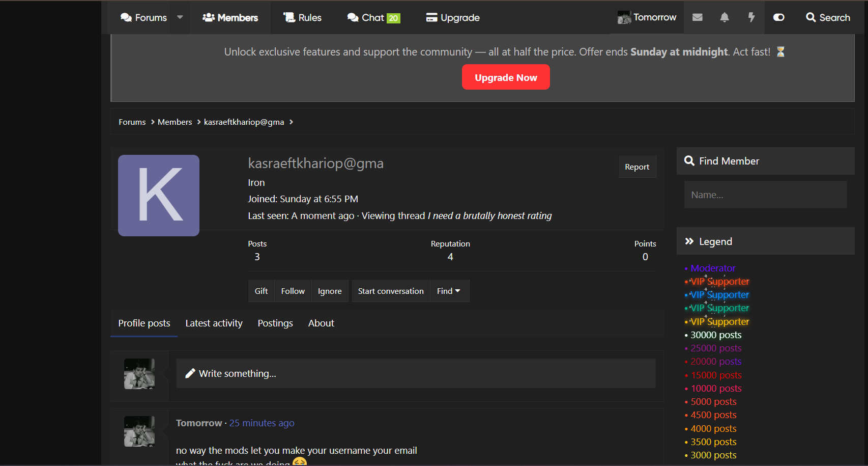Click the large K avatar thumbnail

point(159,196)
